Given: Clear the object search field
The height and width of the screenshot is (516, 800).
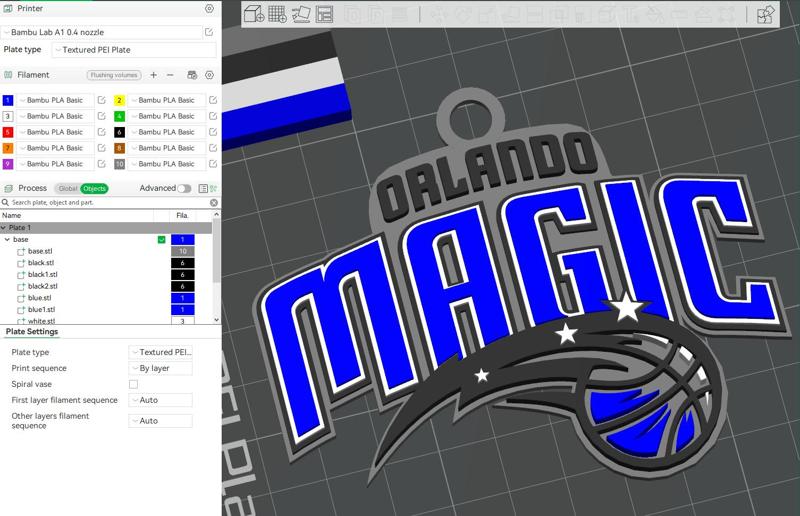Looking at the screenshot, I should coord(214,203).
